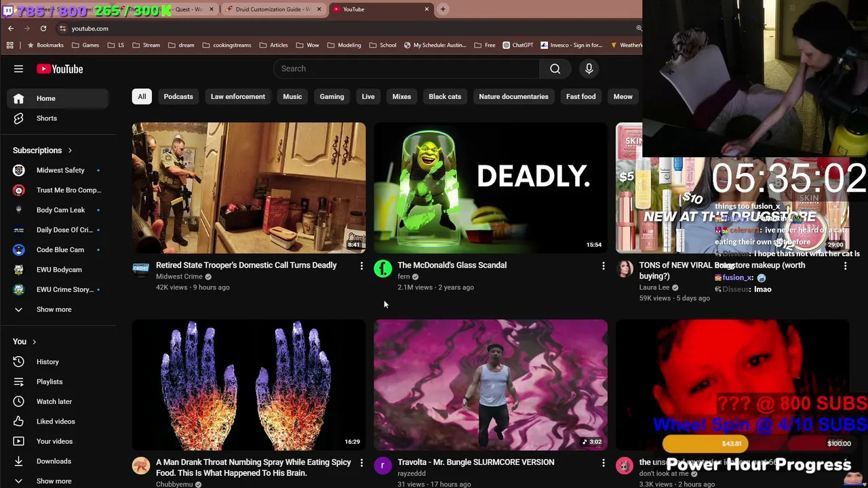Screen dimensions: 868x488
Task: Switch to Druid Customization Guide tab
Action: coord(273,9)
